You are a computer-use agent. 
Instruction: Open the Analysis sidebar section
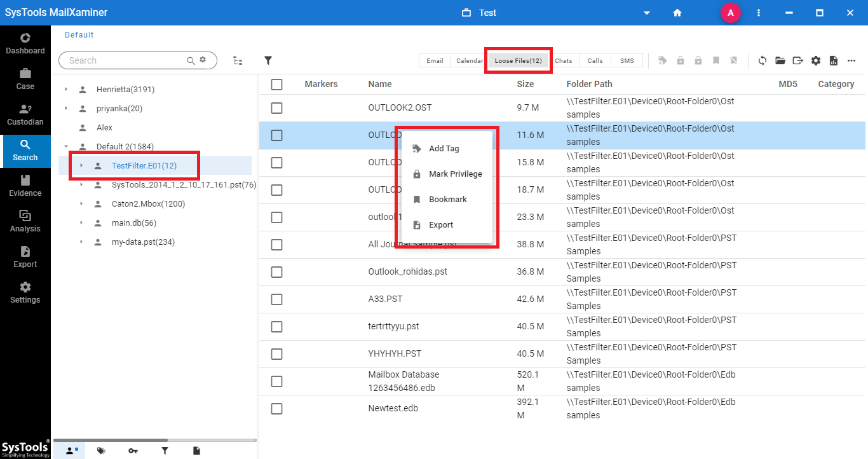click(25, 222)
